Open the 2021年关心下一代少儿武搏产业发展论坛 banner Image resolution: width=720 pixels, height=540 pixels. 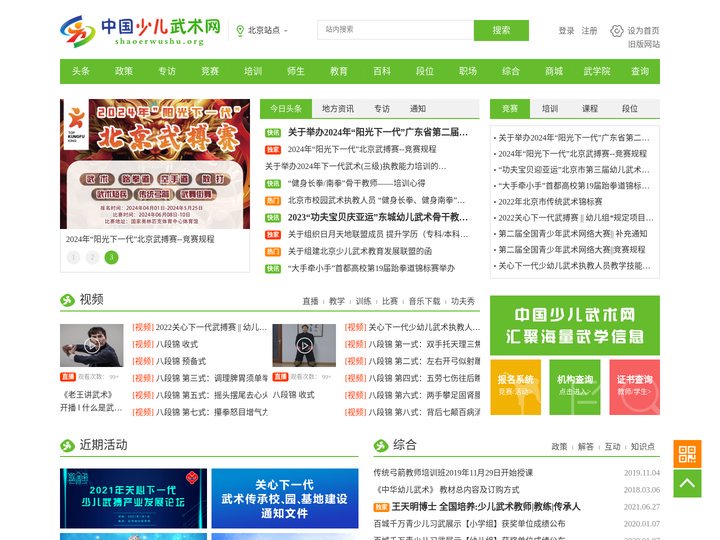tap(133, 498)
